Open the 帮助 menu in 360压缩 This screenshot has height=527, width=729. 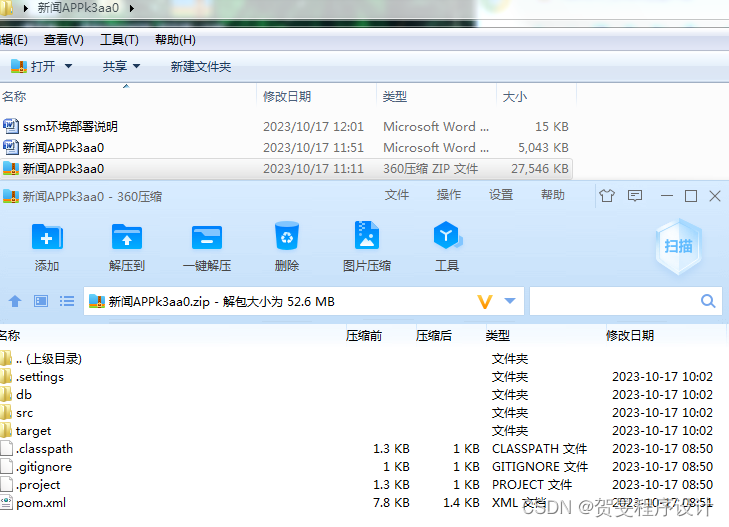point(553,195)
